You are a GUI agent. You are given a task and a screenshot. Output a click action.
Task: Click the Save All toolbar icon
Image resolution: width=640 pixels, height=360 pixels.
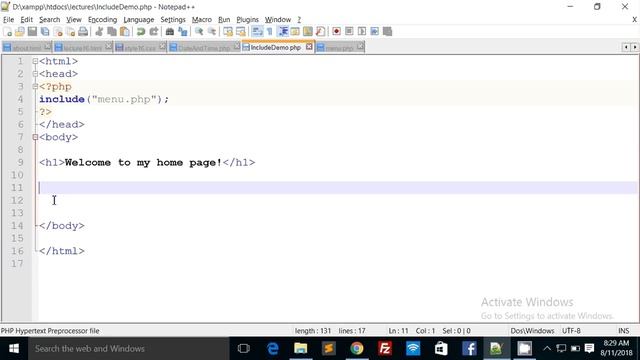pos(45,31)
